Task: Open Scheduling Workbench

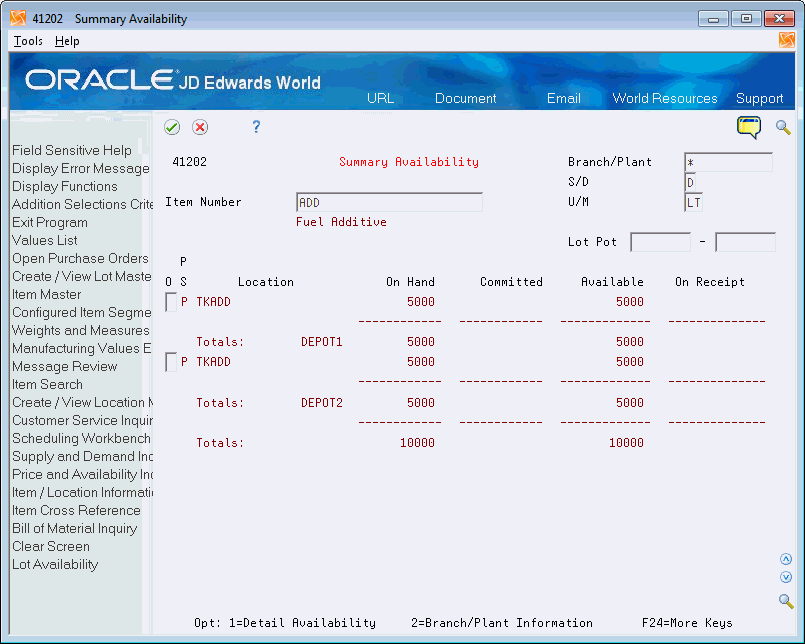Action: coord(81,438)
